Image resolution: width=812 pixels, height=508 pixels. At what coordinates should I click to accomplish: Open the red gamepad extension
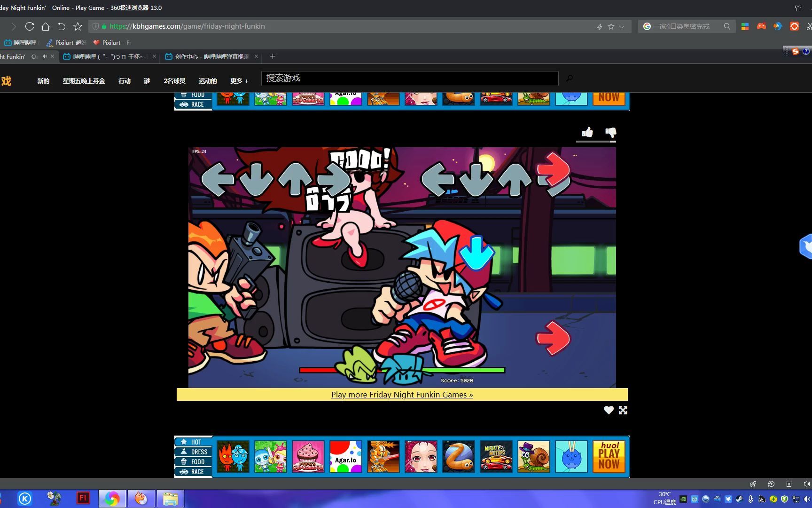coord(761,26)
